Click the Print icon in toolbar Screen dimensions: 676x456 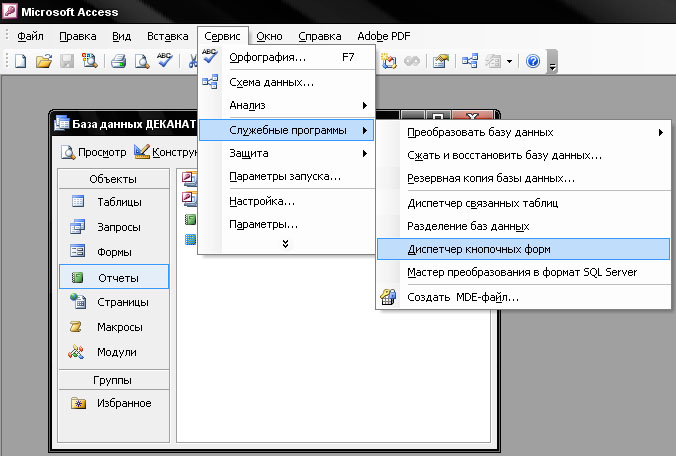point(118,61)
